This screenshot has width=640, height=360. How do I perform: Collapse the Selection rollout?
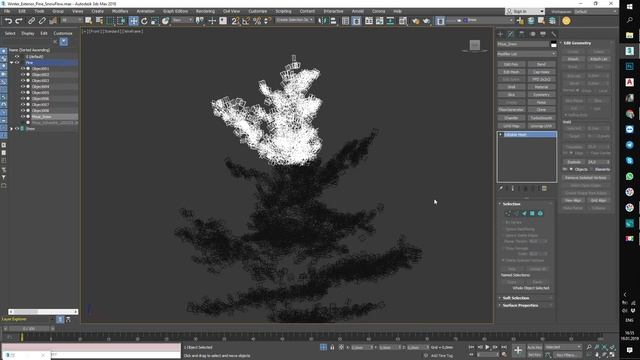[x=511, y=204]
